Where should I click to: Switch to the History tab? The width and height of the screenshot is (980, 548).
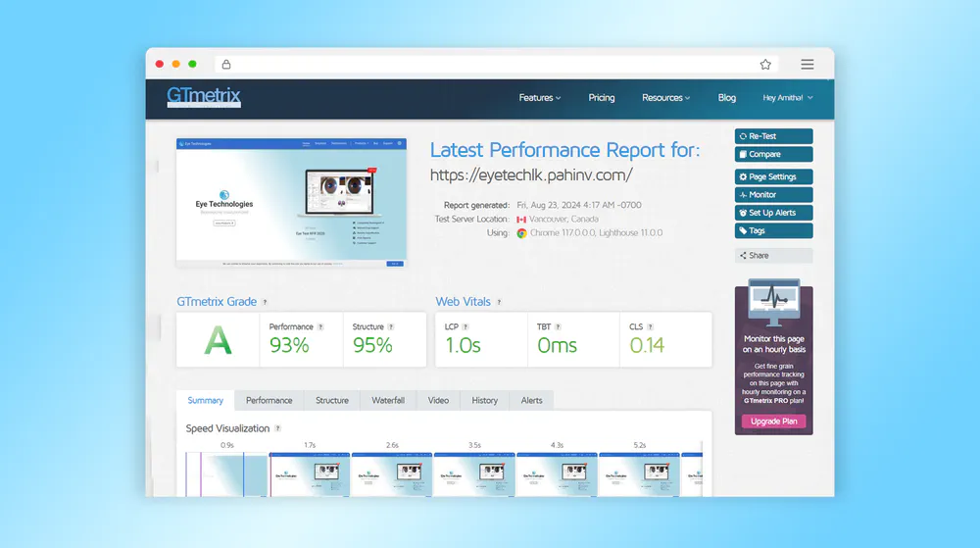[x=484, y=401]
